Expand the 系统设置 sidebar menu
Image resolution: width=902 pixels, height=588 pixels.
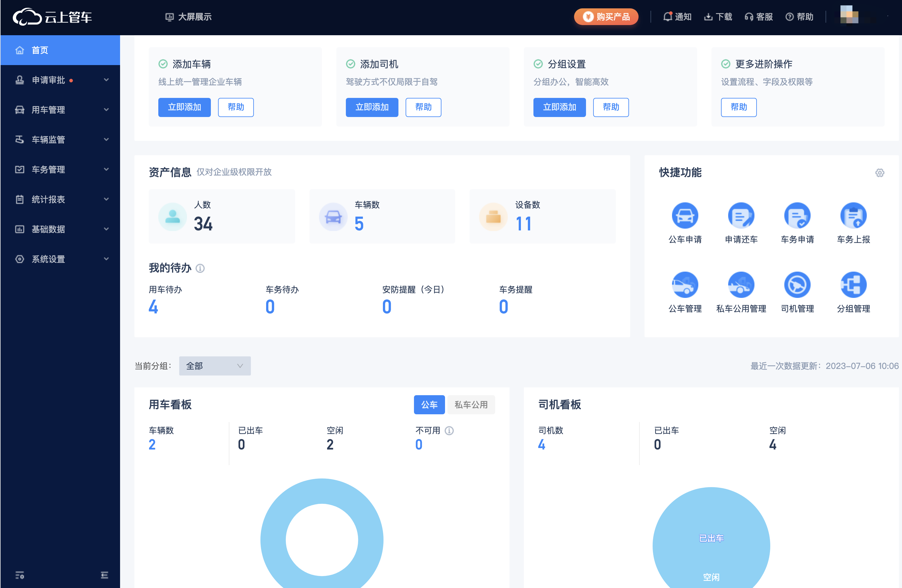coord(60,259)
